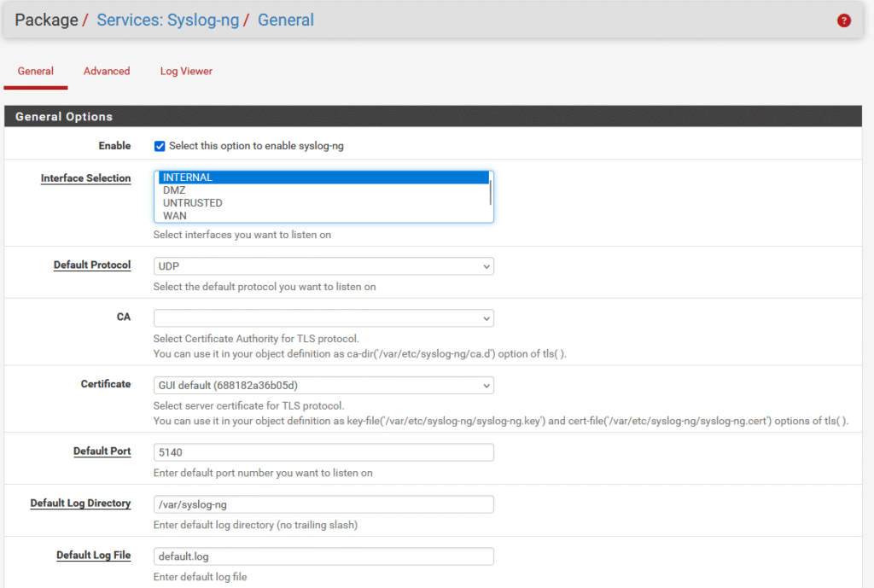
Task: Switch to the General tab
Action: (x=36, y=72)
